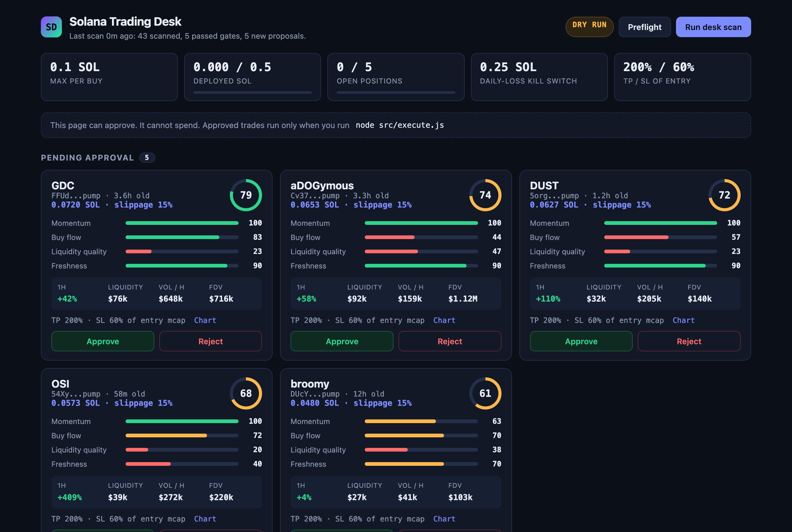Click GDC address 'FFUd...pump'

pyautogui.click(x=76, y=195)
